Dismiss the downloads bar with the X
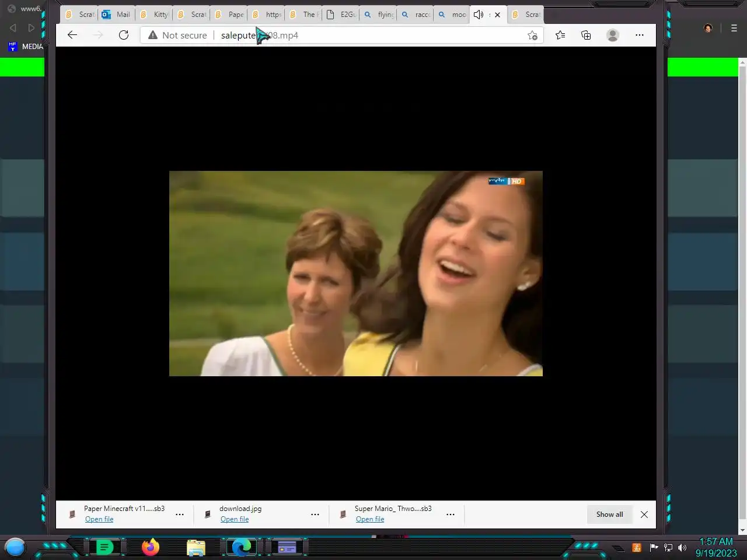The image size is (747, 560). pyautogui.click(x=644, y=514)
